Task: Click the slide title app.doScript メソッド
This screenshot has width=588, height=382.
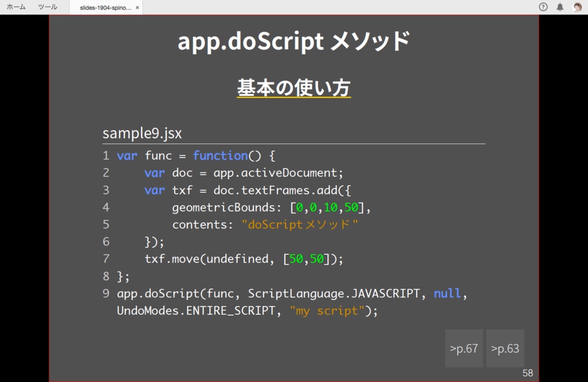Action: coord(294,41)
